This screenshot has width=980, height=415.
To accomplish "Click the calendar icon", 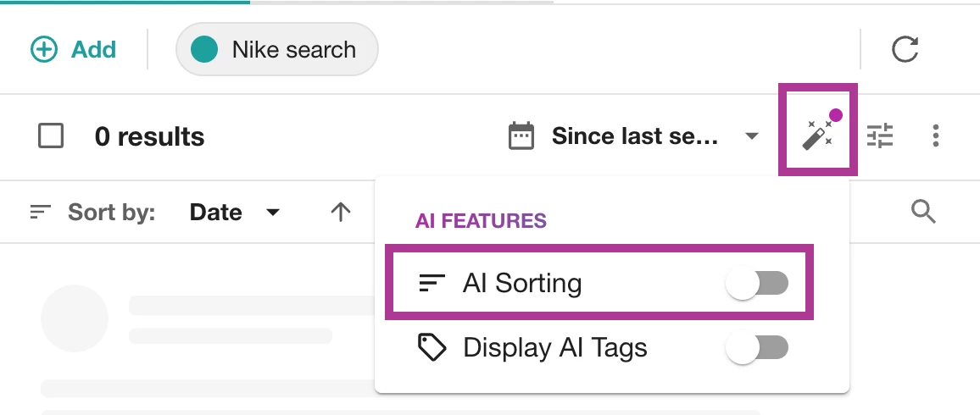I will coord(521,136).
